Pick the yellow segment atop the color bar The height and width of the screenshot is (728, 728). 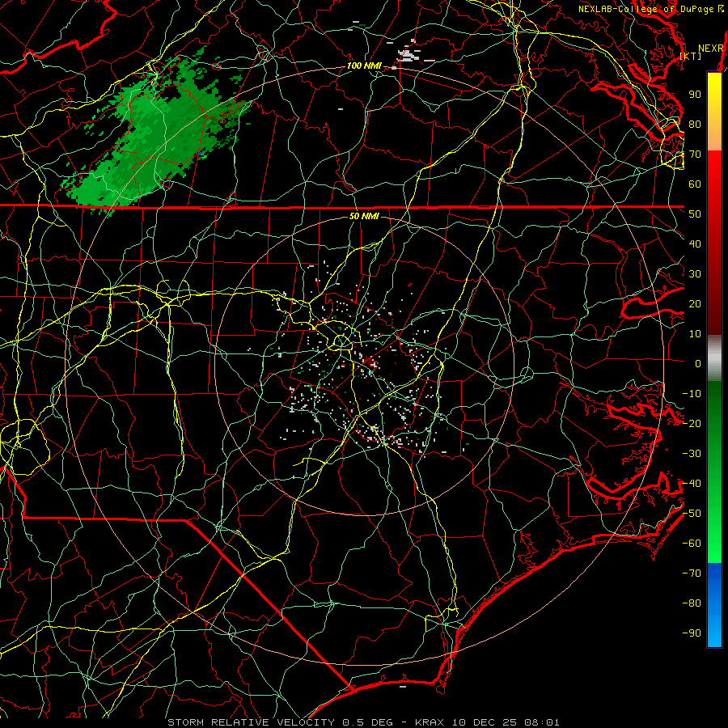pyautogui.click(x=714, y=88)
